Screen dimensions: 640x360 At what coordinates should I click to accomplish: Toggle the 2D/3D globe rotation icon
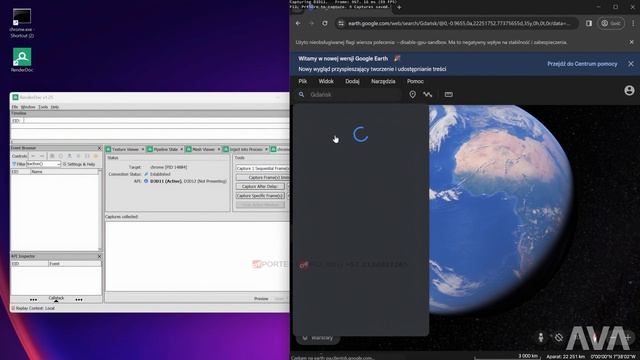click(559, 337)
